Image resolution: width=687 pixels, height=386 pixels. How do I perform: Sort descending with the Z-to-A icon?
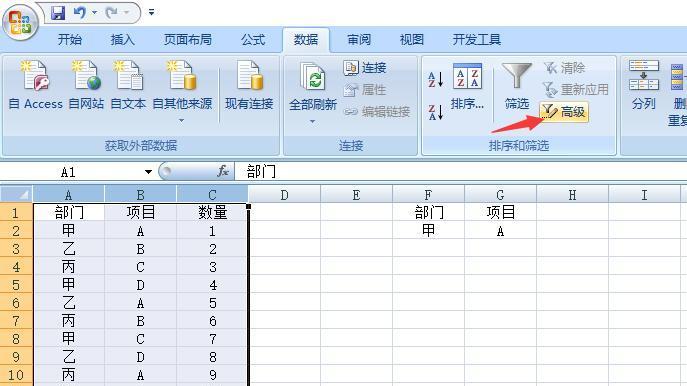coord(436,112)
